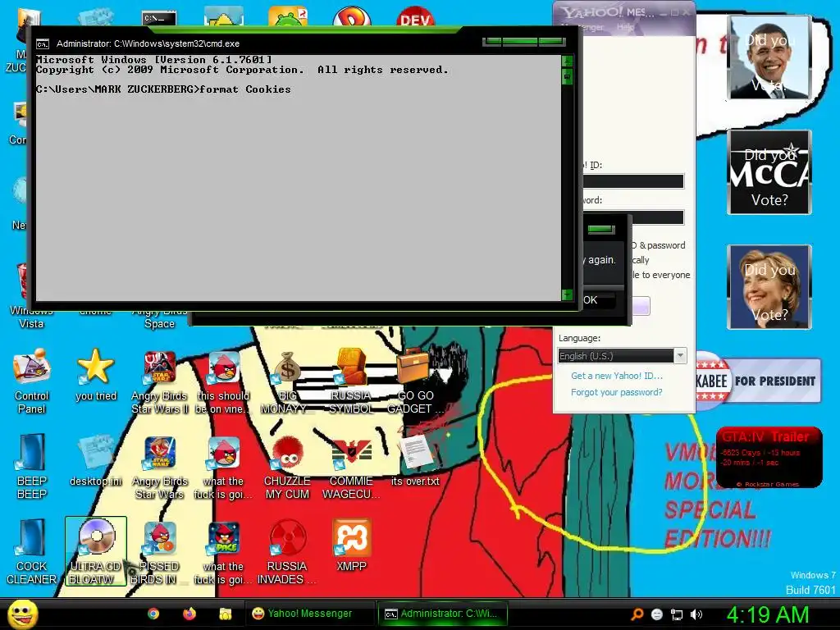Launch the XMPP orange icon
840x630 pixels.
tap(351, 545)
